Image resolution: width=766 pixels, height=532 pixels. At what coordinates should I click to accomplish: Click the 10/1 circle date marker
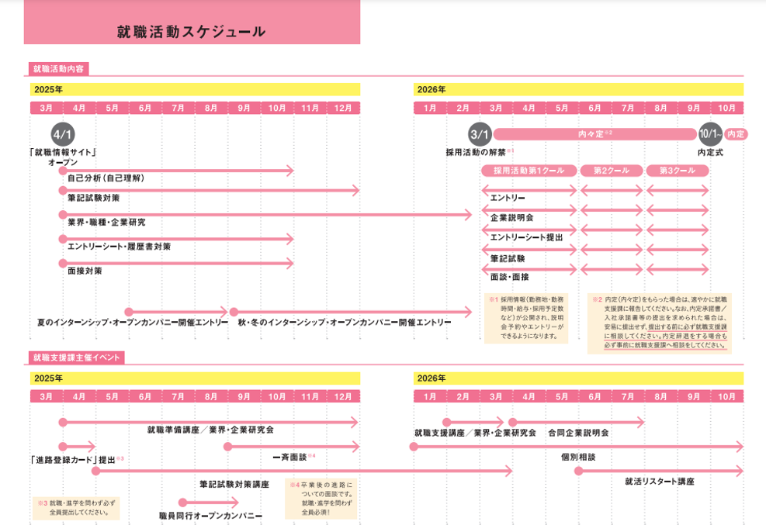[709, 134]
